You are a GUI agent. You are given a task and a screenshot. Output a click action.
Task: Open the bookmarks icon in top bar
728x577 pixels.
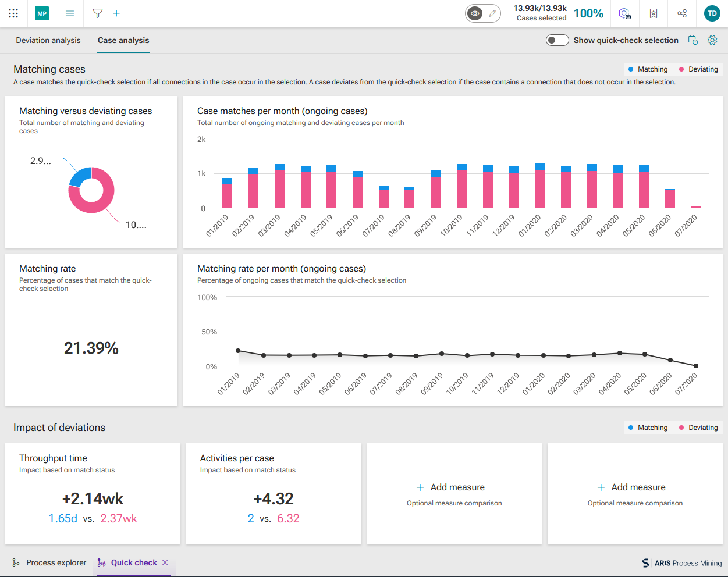pyautogui.click(x=654, y=13)
